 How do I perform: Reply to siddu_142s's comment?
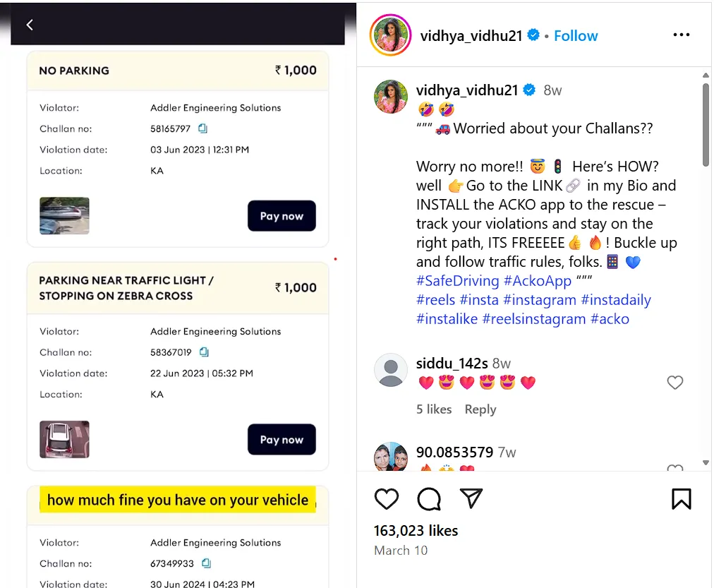tap(480, 409)
